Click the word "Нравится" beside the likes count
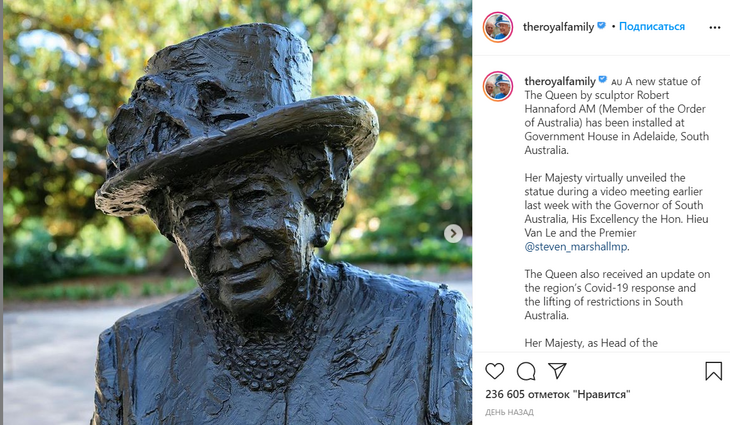This screenshot has width=730, height=425. pos(603,395)
